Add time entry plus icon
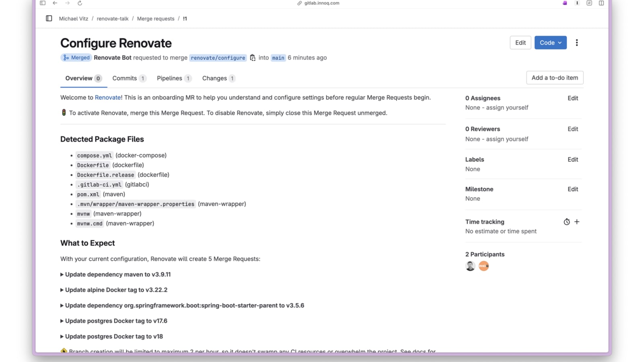This screenshot has height=362, width=644. coord(577,222)
